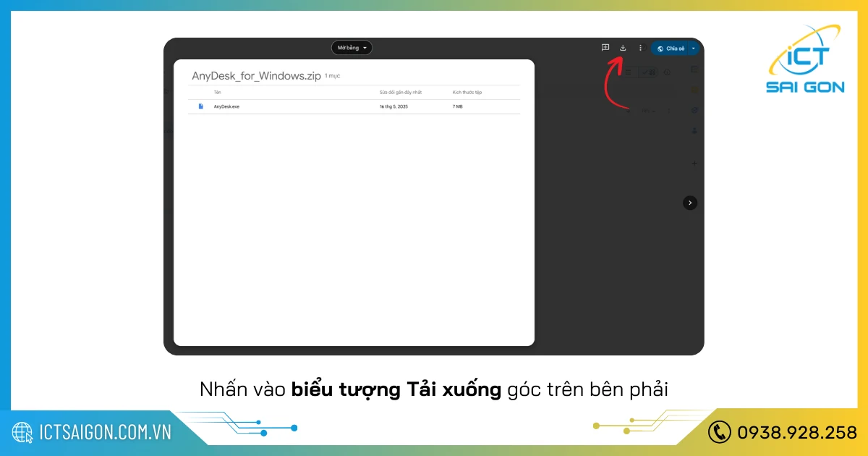Click the dimmed Tasks icon in side panel
868x456 pixels.
(694, 110)
